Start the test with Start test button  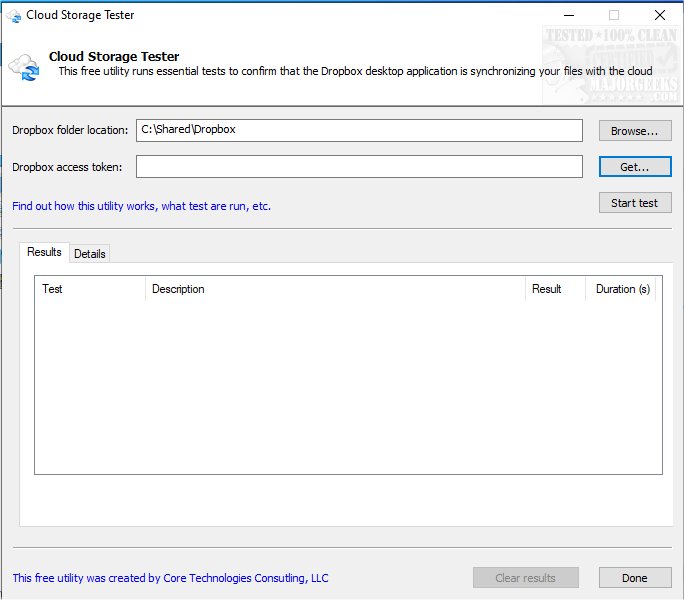coord(634,203)
